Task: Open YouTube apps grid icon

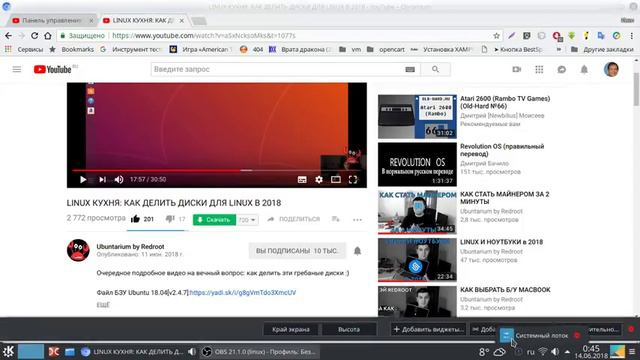Action: [x=539, y=69]
